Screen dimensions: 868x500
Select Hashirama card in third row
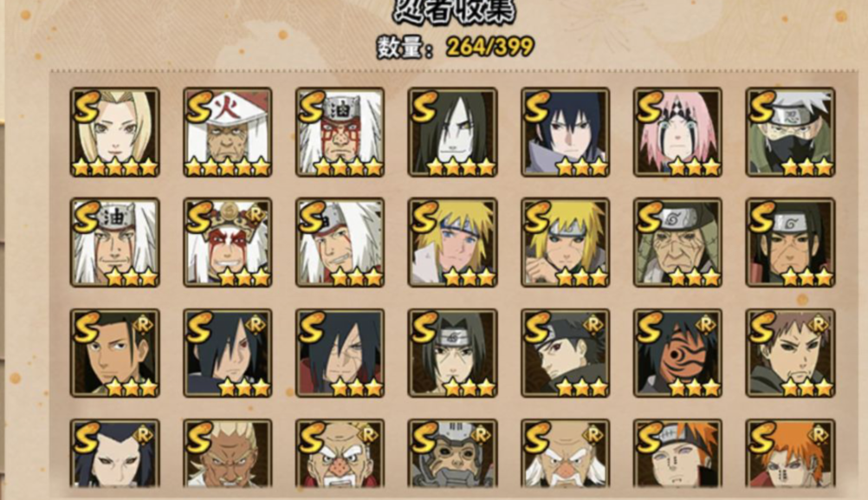click(x=114, y=354)
